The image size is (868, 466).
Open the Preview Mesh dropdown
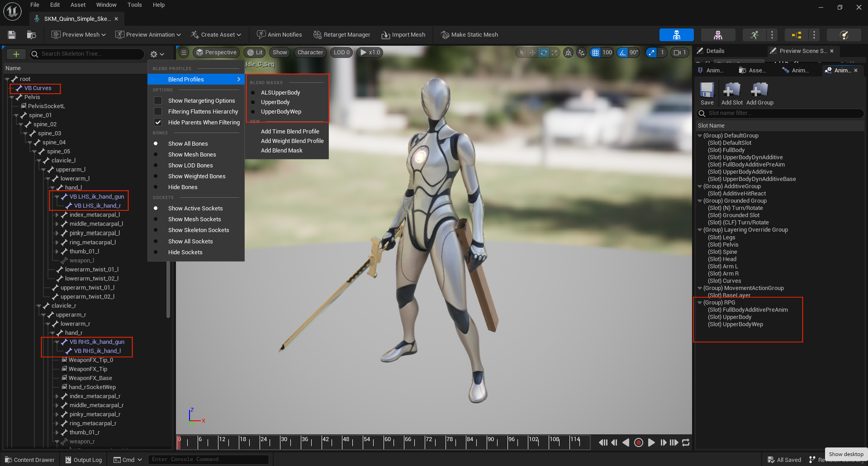coord(79,35)
